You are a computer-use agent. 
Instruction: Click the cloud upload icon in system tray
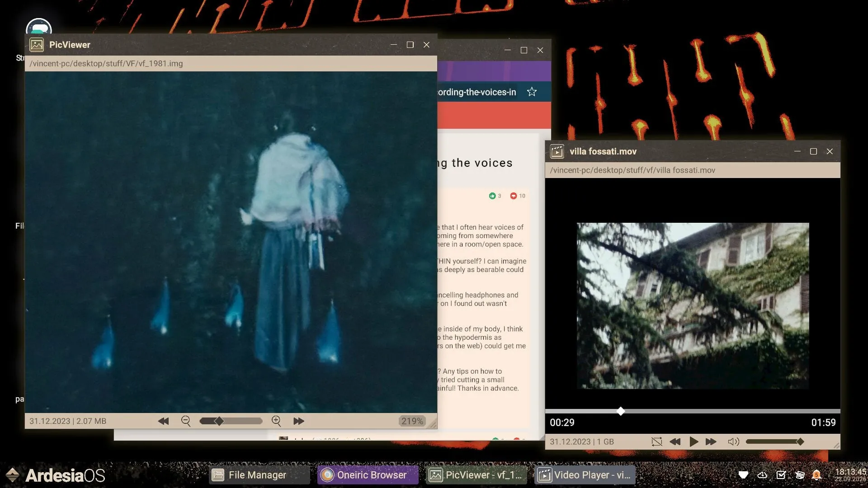(762, 475)
